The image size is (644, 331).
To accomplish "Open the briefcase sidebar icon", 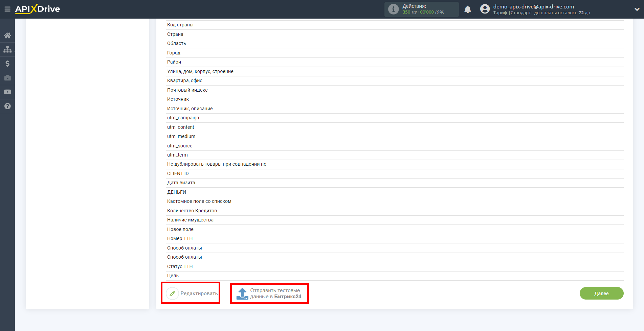I will tap(7, 78).
